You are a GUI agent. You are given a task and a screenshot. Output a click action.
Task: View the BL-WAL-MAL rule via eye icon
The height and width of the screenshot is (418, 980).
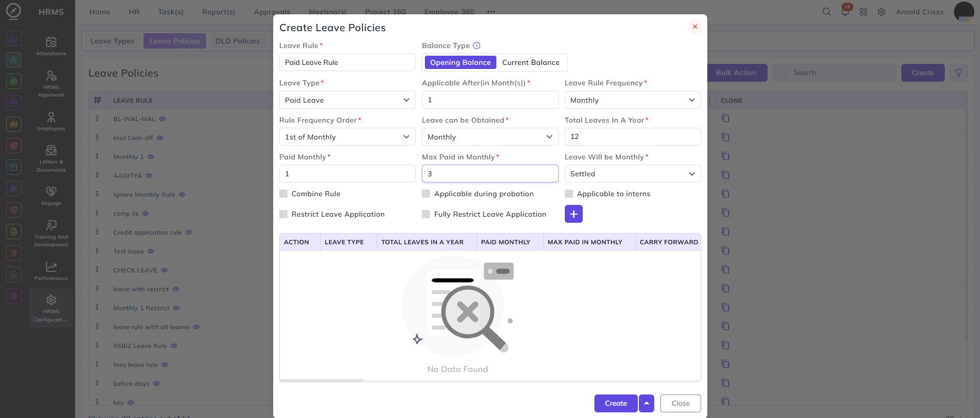(x=162, y=119)
